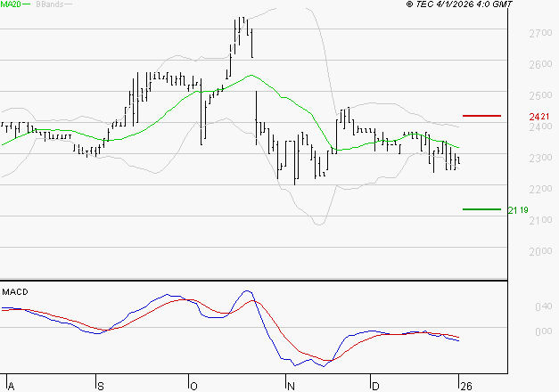The width and height of the screenshot is (559, 392).
Task: Click the 26 year marker on time axis
Action: [466, 387]
